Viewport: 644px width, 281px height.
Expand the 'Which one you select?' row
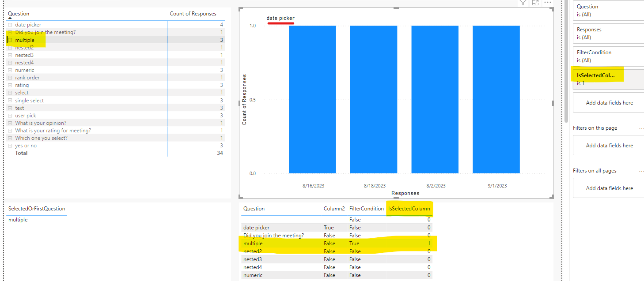pos(10,138)
